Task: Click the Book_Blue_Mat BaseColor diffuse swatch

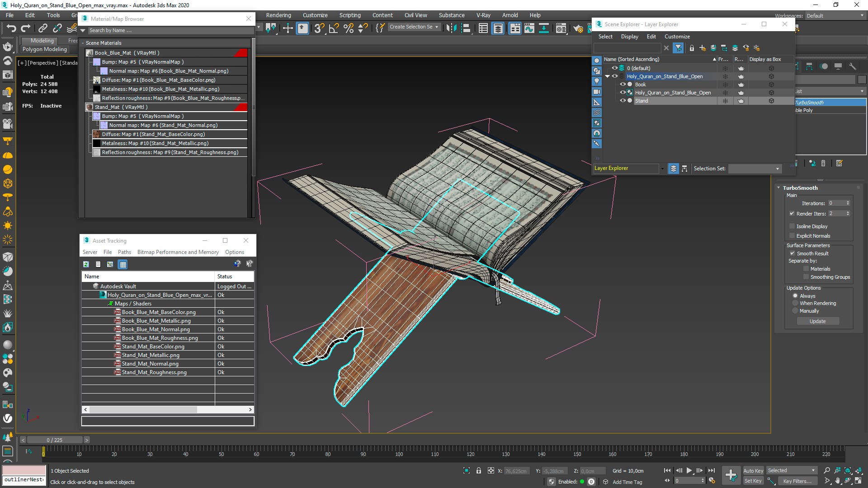Action: [96, 80]
